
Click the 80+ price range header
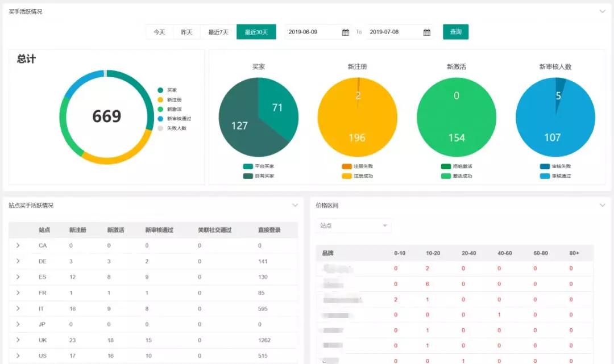(574, 253)
